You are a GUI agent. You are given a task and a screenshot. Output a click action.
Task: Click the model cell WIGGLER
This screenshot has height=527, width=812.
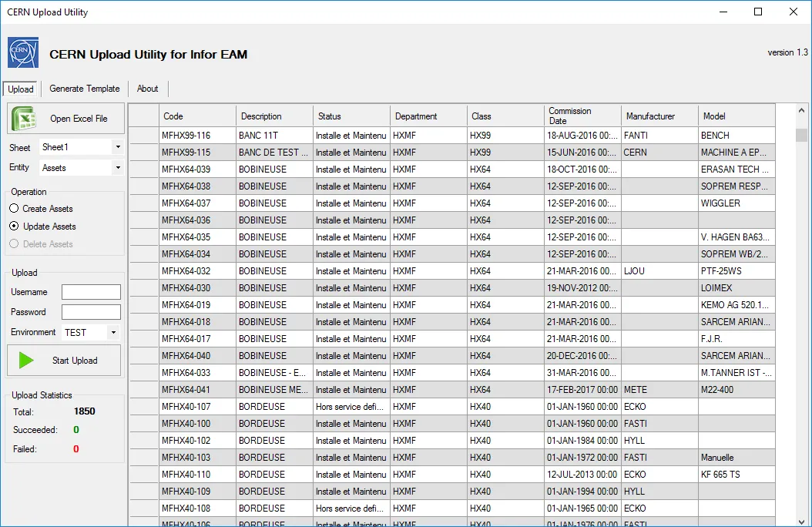tap(737, 203)
